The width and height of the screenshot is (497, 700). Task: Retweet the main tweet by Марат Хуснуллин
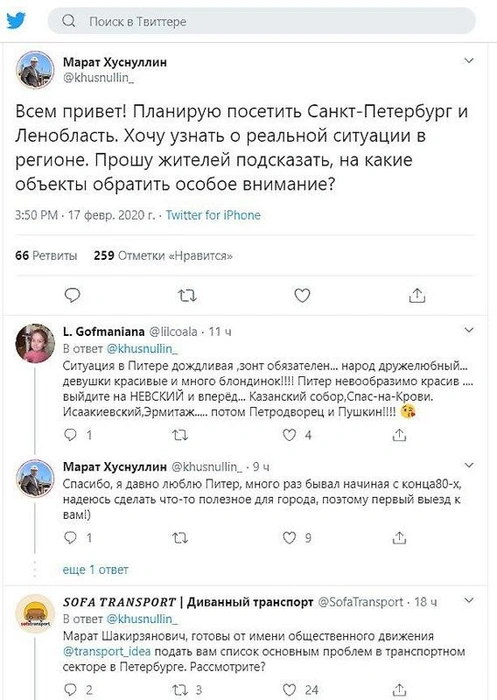click(187, 295)
